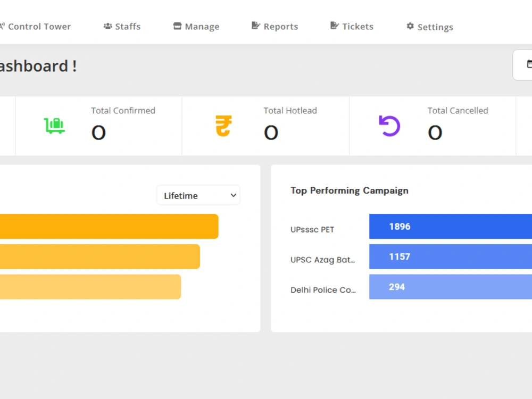
Task: Open the Settings menu item
Action: 430,27
